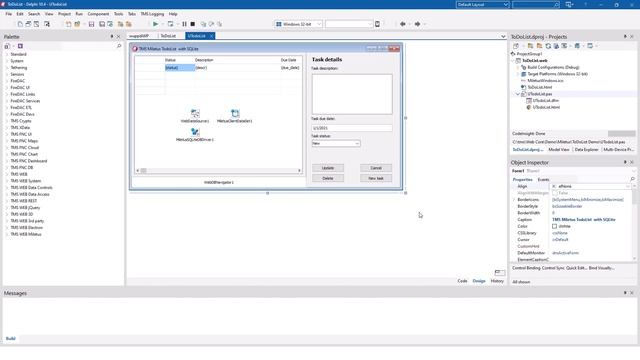Select Build Configurations (Debug) tree node
Viewport: 640px width, 360px height.
pyautogui.click(x=553, y=67)
